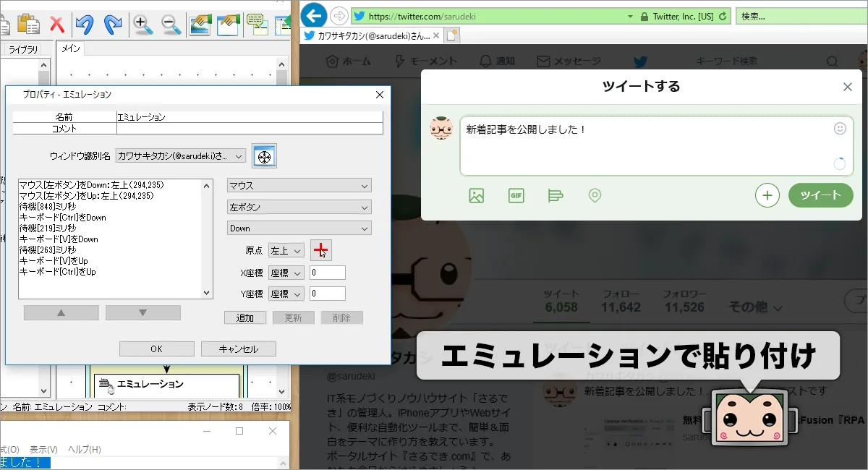Image resolution: width=868 pixels, height=470 pixels.
Task: Click the window-outline hand toolbar icon
Action: tap(229, 24)
